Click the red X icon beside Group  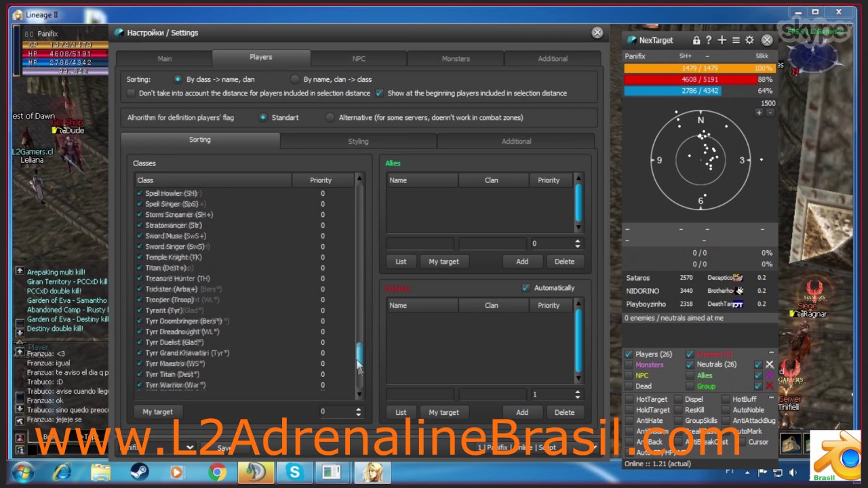coord(770,386)
